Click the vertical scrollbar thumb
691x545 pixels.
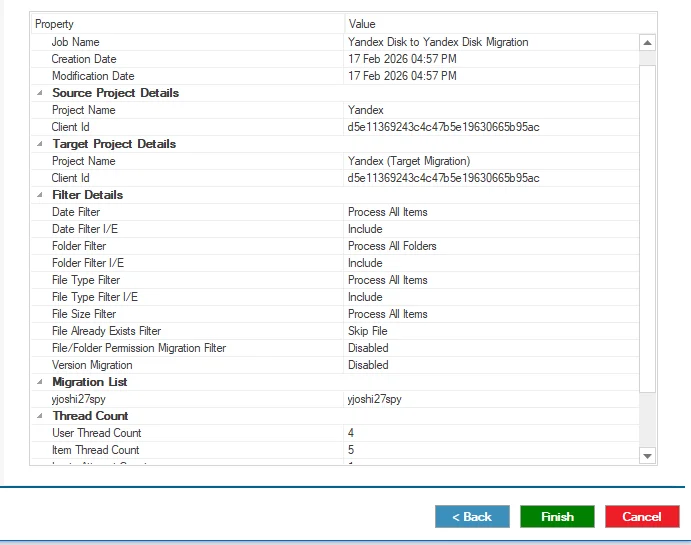click(x=647, y=228)
